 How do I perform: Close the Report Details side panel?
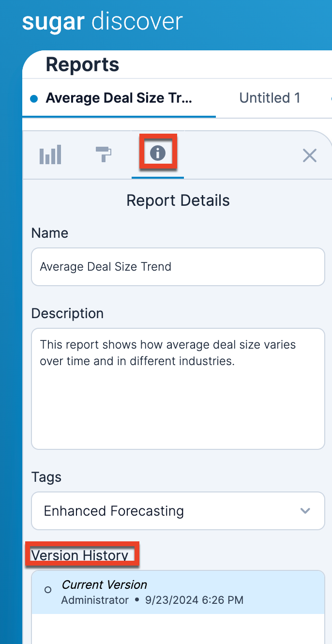(309, 155)
